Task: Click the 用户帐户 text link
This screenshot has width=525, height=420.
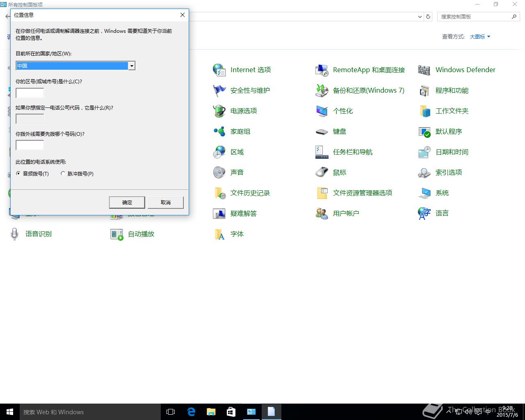Action: pyautogui.click(x=346, y=213)
